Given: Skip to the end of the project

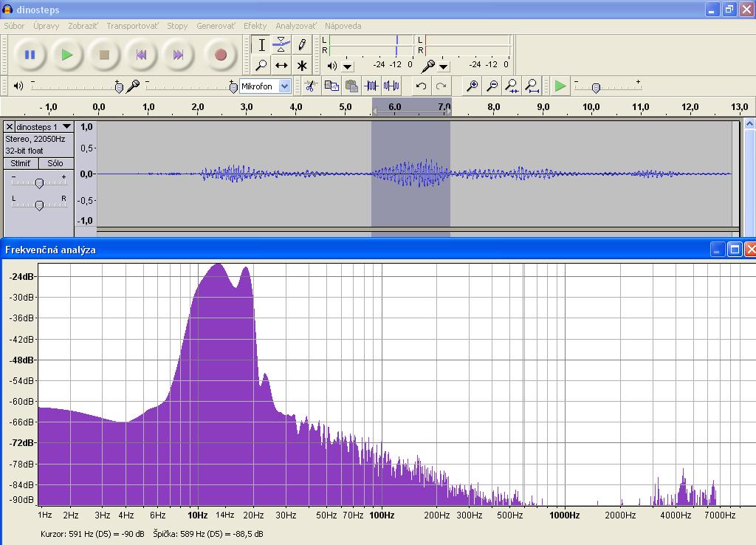Looking at the screenshot, I should pyautogui.click(x=179, y=55).
